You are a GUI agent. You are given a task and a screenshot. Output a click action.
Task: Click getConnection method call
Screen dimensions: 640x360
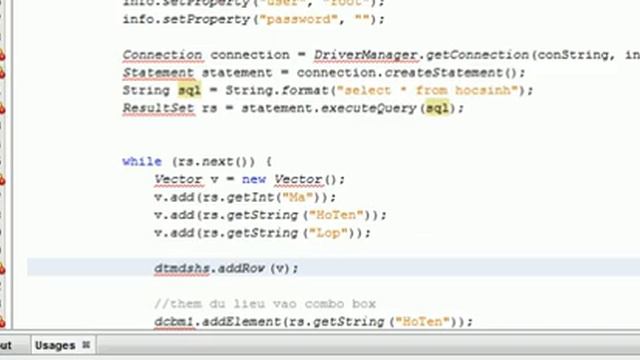click(477, 55)
